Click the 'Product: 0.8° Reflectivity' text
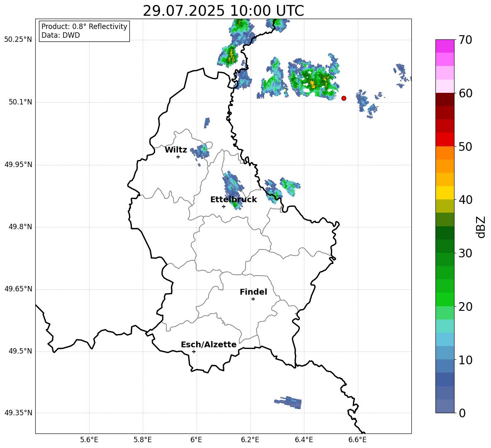Image resolution: width=491 pixels, height=448 pixels. coord(84,27)
